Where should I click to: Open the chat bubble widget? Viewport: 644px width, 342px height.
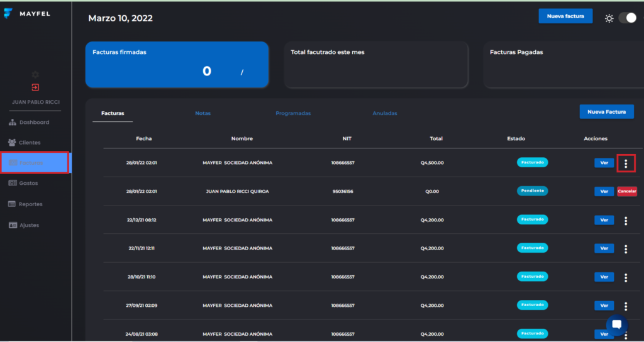[x=616, y=324]
